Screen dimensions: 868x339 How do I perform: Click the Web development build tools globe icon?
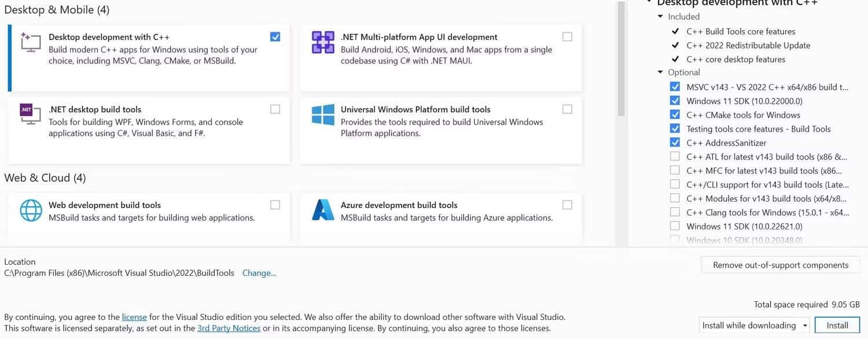(31, 210)
